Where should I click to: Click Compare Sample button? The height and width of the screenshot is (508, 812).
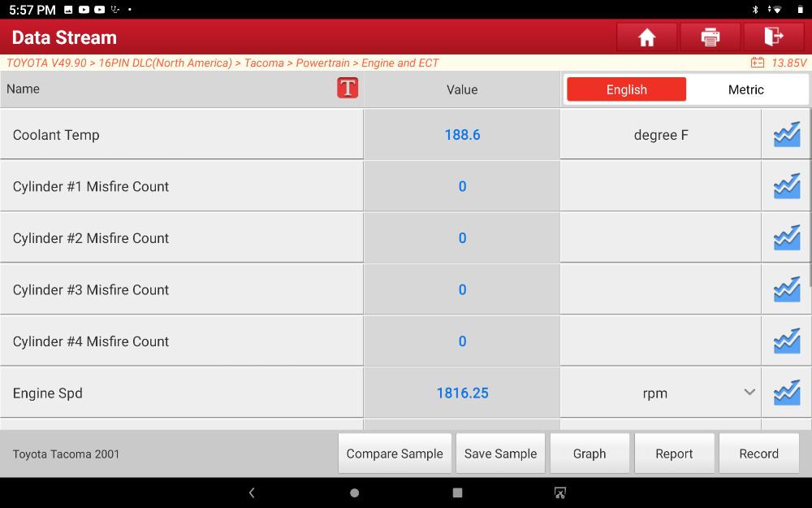click(395, 454)
